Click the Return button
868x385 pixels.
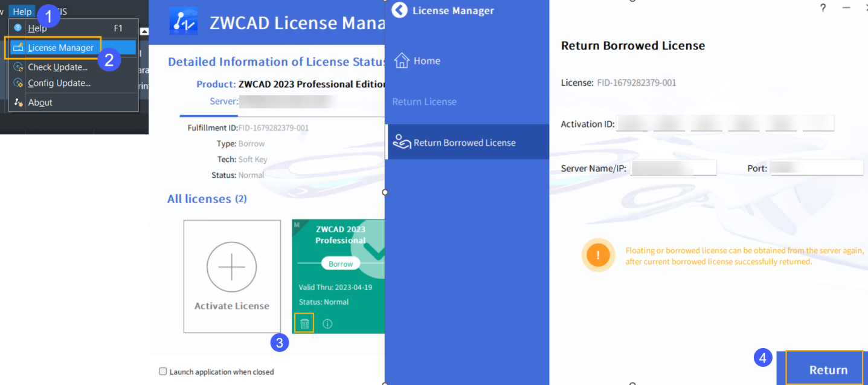tap(825, 368)
